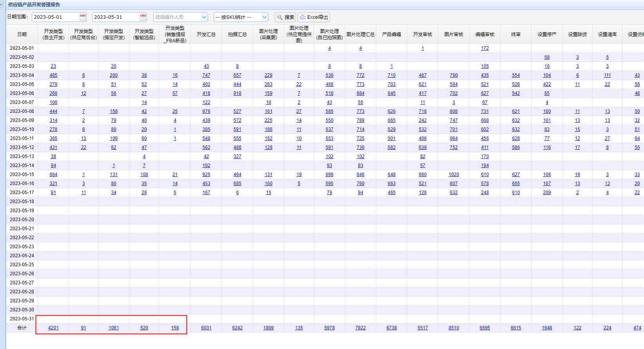Open link 1020 in 2023-05-15 row
Viewport: 644px width, 349px height.
click(x=454, y=174)
